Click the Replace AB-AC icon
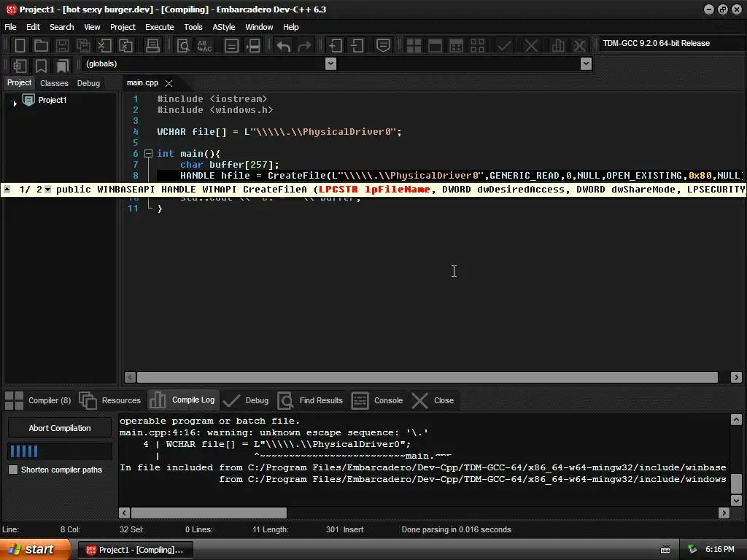 205,46
